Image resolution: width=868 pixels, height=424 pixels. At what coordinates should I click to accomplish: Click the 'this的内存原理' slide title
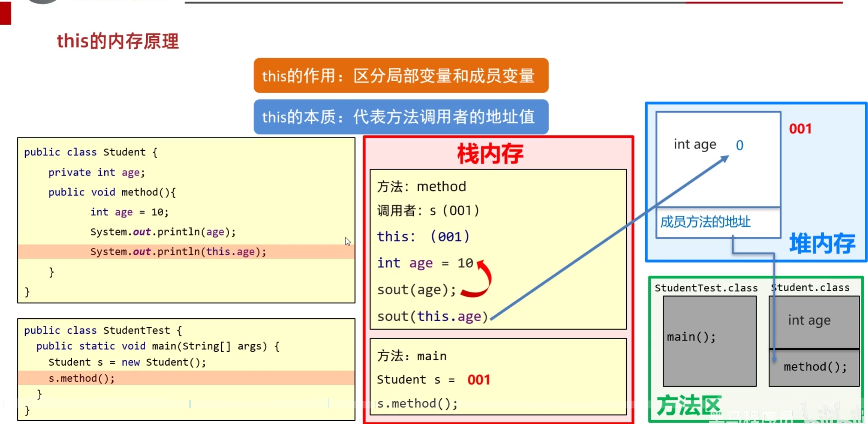pyautogui.click(x=118, y=41)
